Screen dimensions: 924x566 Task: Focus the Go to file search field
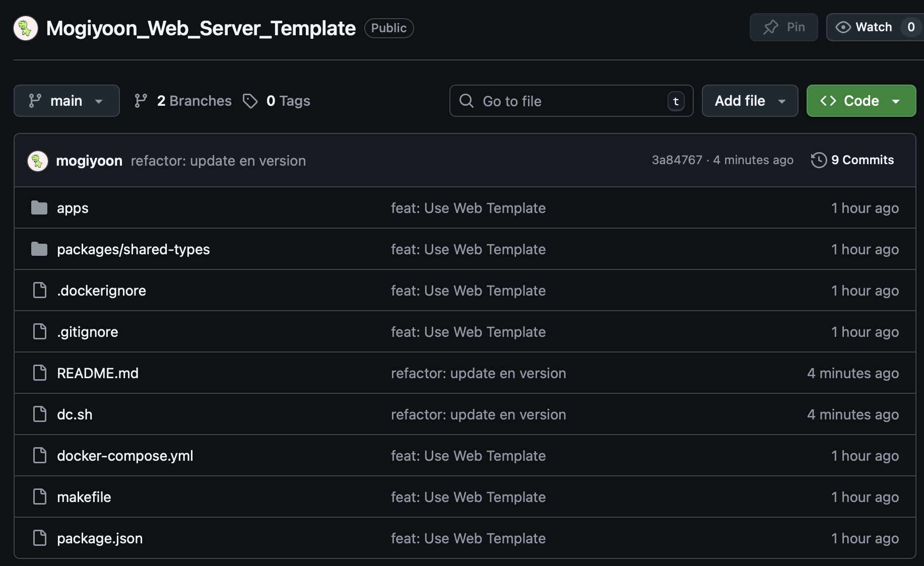571,101
